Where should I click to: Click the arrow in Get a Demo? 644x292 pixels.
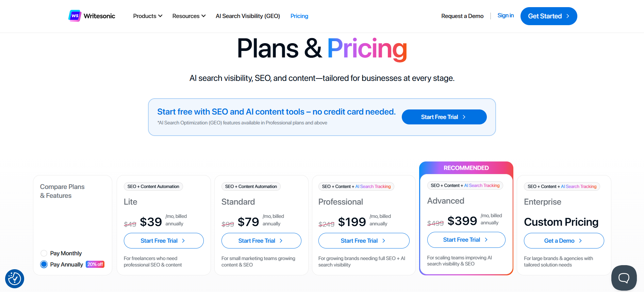pos(580,241)
